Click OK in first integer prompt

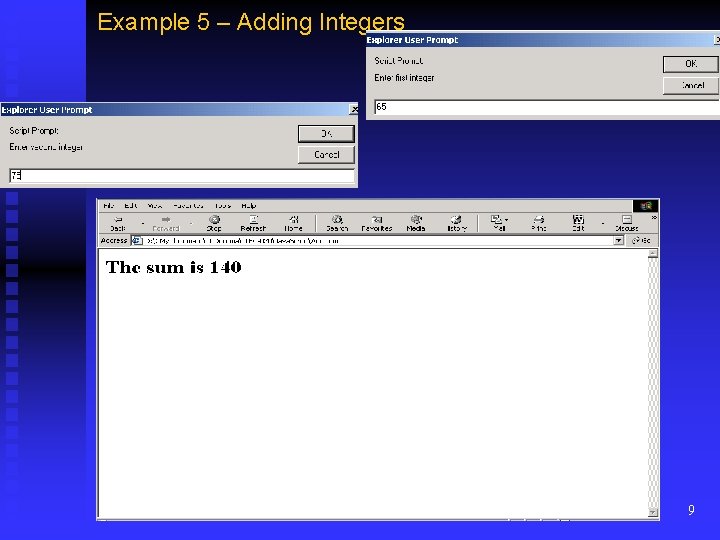pyautogui.click(x=690, y=64)
